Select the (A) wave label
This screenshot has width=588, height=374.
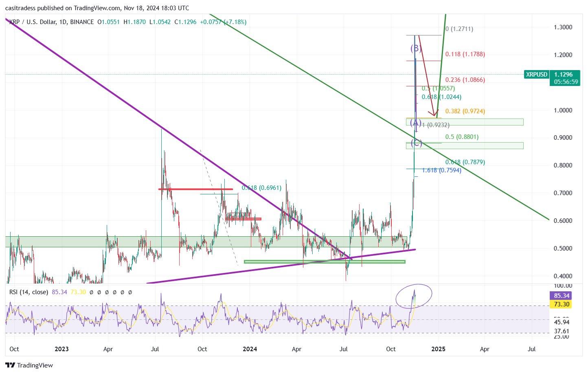(x=416, y=123)
